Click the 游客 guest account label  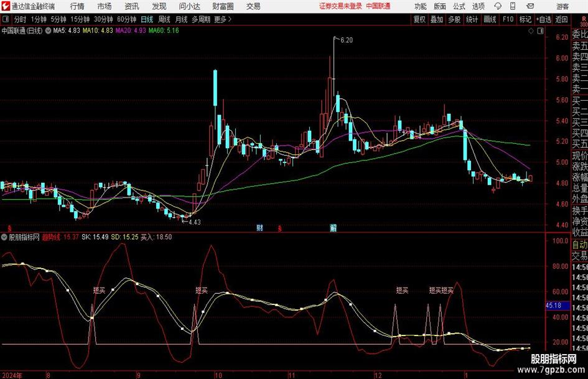(x=562, y=6)
